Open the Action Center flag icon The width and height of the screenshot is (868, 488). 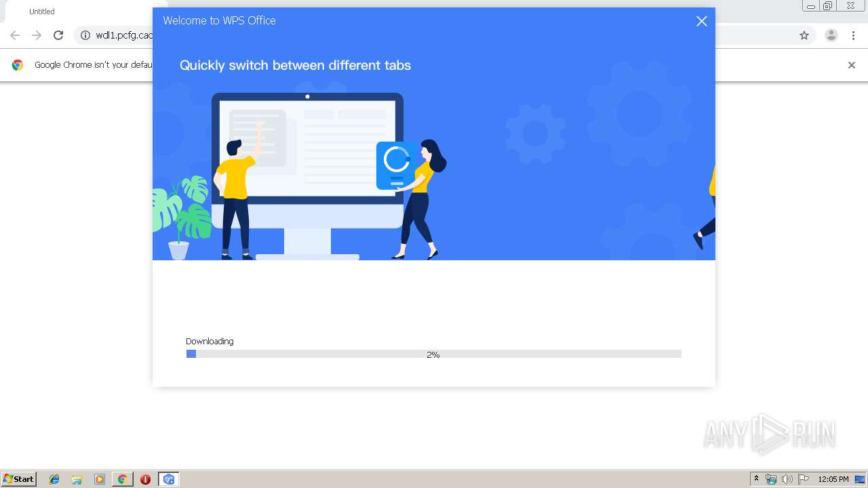[804, 479]
